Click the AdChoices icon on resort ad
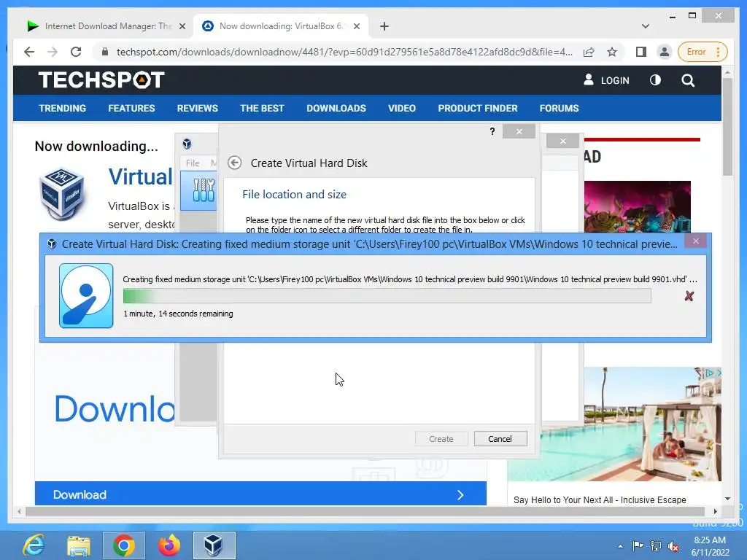747x560 pixels. [710, 373]
